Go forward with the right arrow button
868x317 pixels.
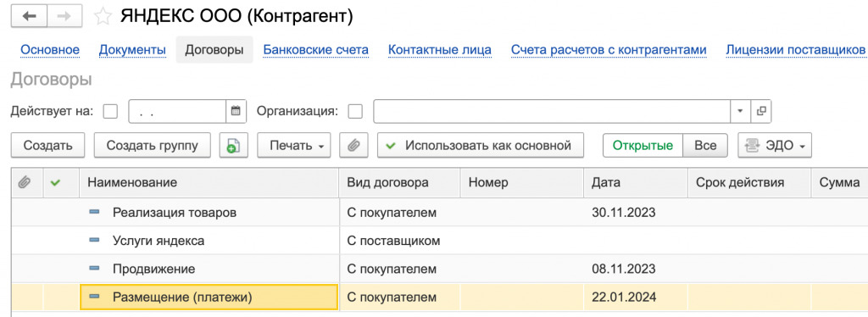[64, 17]
